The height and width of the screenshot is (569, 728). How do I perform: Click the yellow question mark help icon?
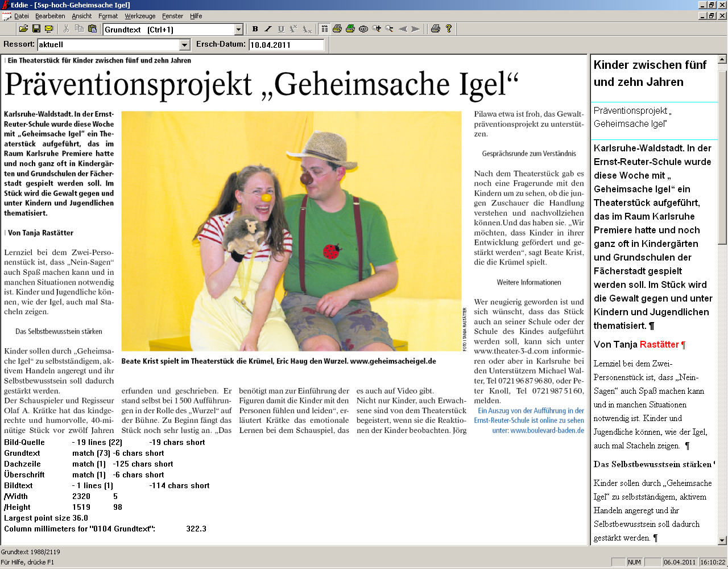coord(449,28)
